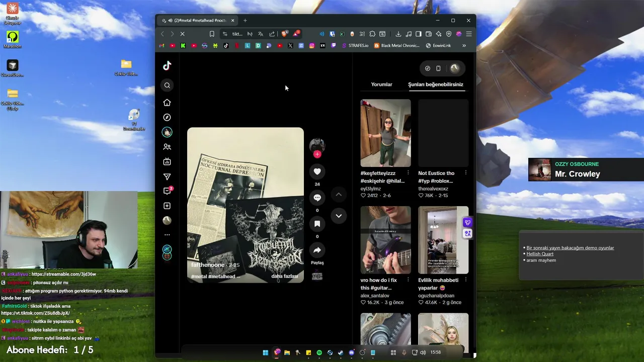Screen dimensions: 644x362
Task: Switch to Şunları beğenebilirsiniz tab
Action: pos(436,84)
